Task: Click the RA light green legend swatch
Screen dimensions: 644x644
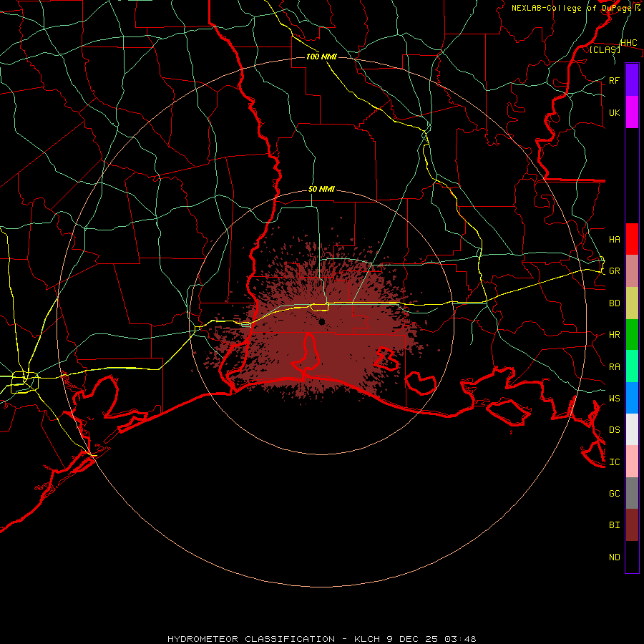Action: 632,366
